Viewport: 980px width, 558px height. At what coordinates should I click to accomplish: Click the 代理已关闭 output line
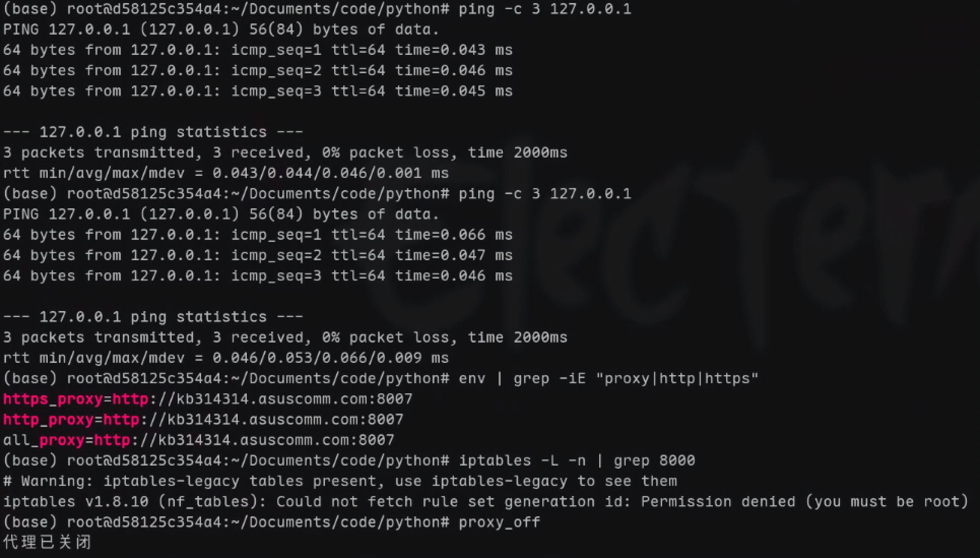tap(47, 542)
